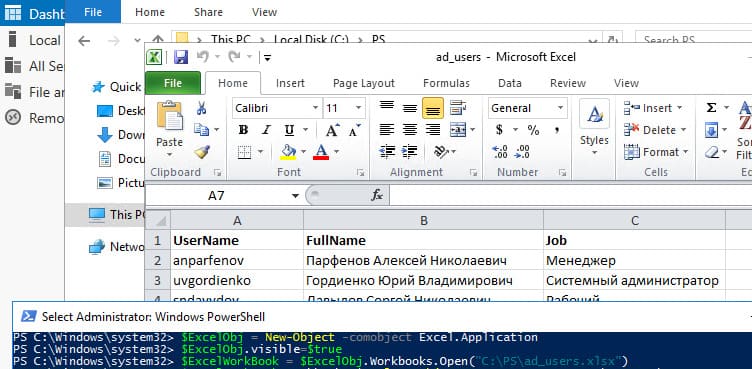This screenshot has height=369, width=752.
Task: Click the Clear eraser icon
Action: click(x=711, y=152)
